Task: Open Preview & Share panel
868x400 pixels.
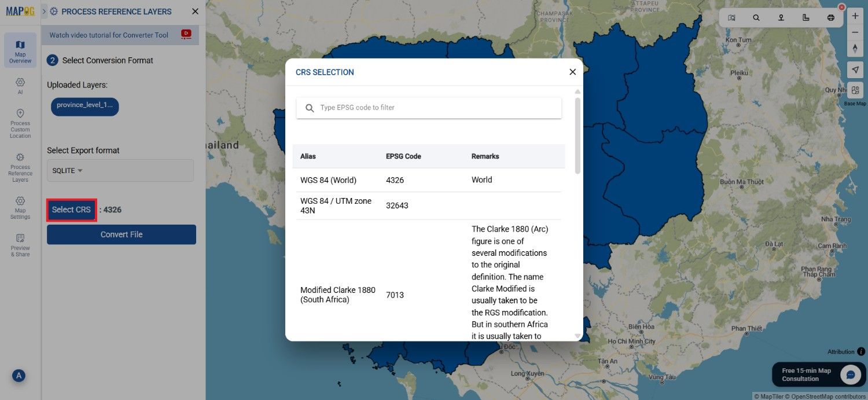Action: 20,245
